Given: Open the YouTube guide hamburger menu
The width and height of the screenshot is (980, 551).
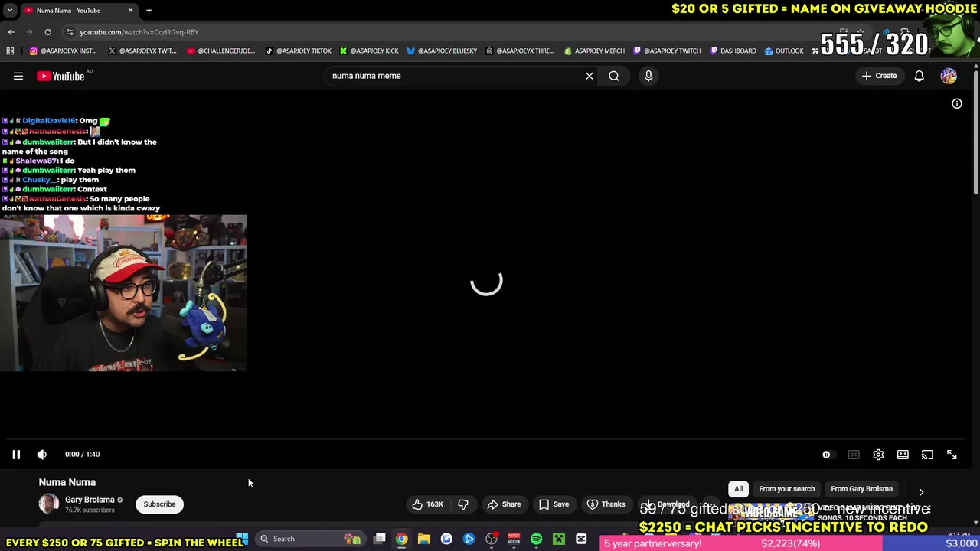Looking at the screenshot, I should pyautogui.click(x=18, y=76).
